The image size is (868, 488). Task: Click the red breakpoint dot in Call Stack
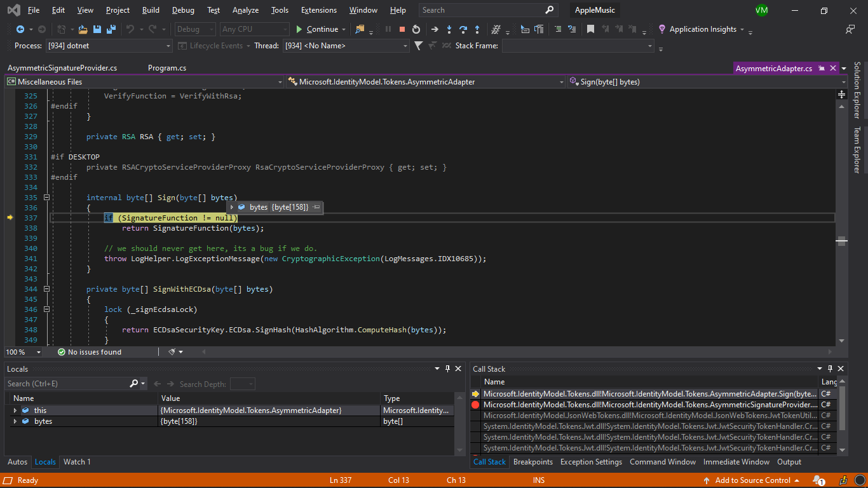pos(477,404)
